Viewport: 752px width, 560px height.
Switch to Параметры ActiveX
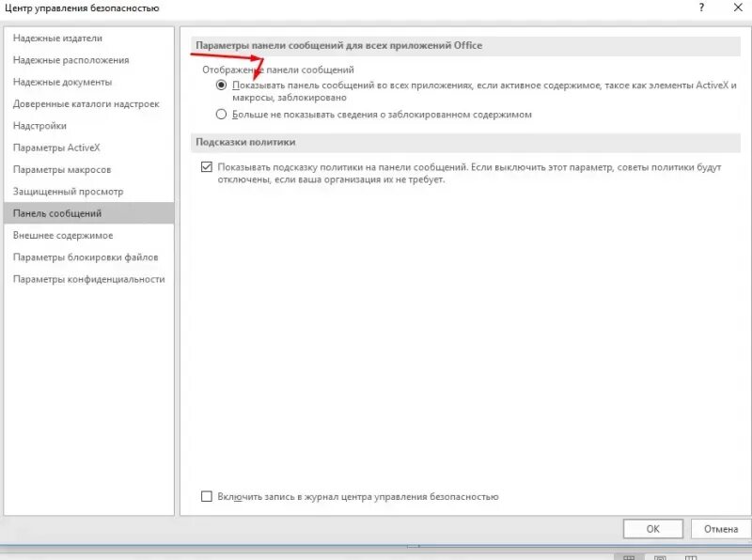pos(88,148)
